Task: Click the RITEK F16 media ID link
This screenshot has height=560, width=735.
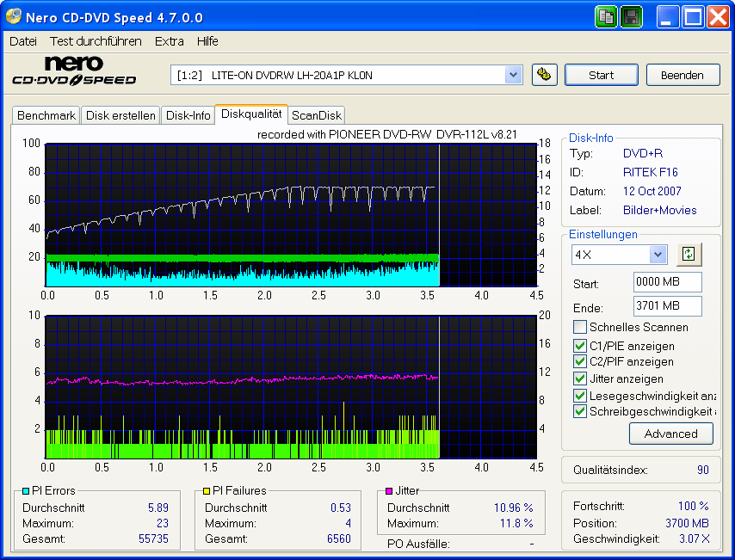Action: [x=651, y=172]
